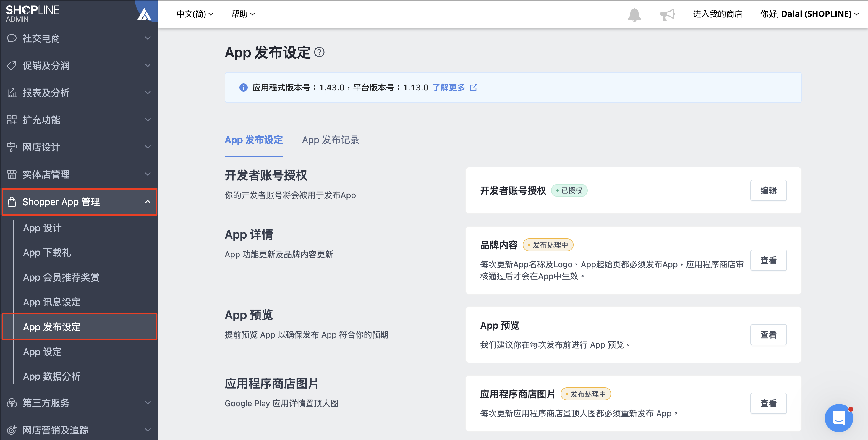Click the sidebar collapse triangle logo

pyautogui.click(x=144, y=14)
